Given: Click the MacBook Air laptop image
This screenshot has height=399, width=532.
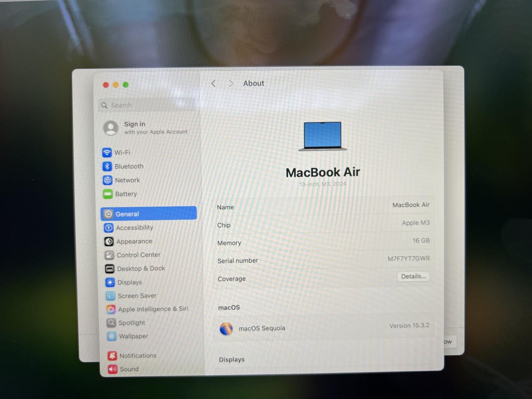Looking at the screenshot, I should tap(323, 136).
